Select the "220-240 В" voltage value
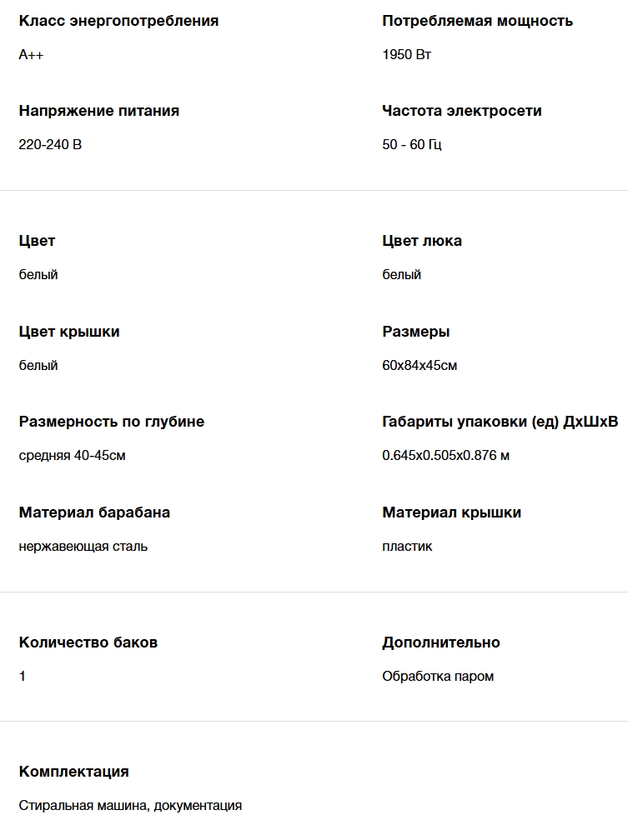 coord(50,145)
